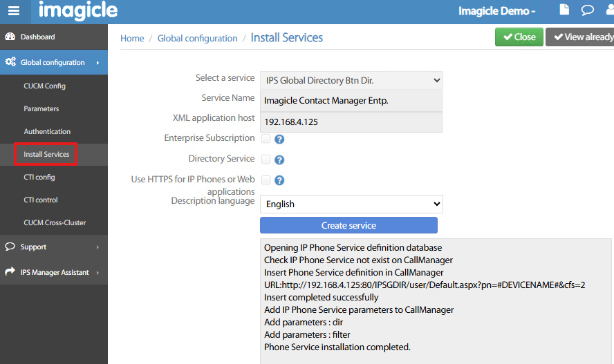Expand IPS Manager Assistant menu
Viewport: 614px width, 364px height.
(x=53, y=272)
